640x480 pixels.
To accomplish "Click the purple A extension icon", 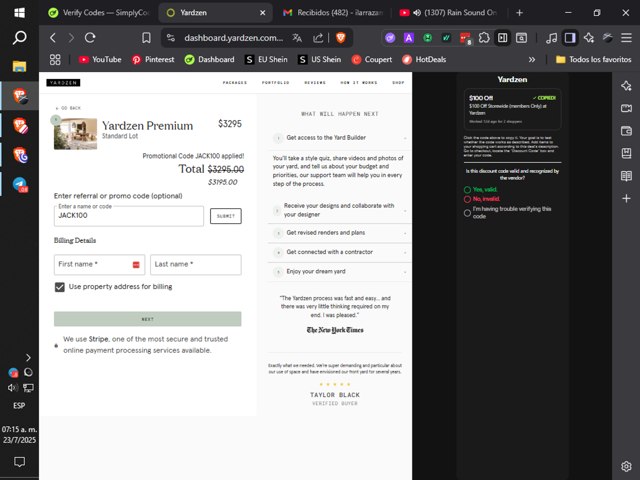I will point(409,38).
